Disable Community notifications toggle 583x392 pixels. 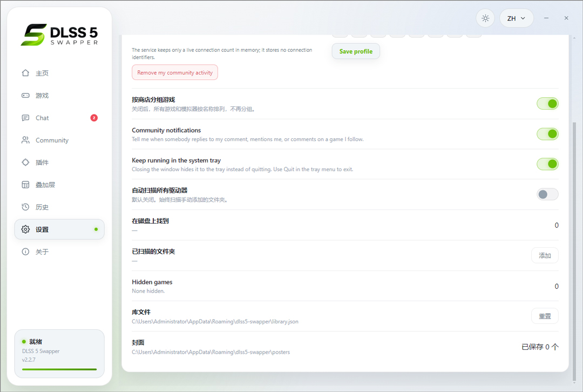tap(547, 134)
